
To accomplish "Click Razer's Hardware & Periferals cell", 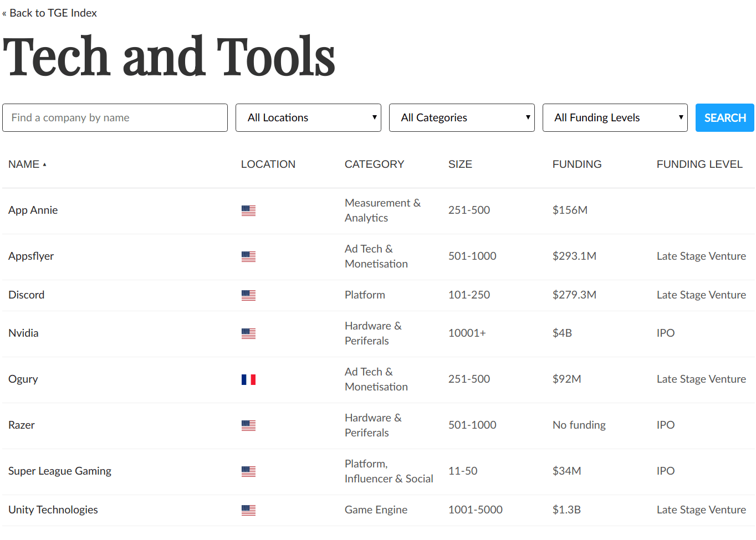I will point(373,425).
